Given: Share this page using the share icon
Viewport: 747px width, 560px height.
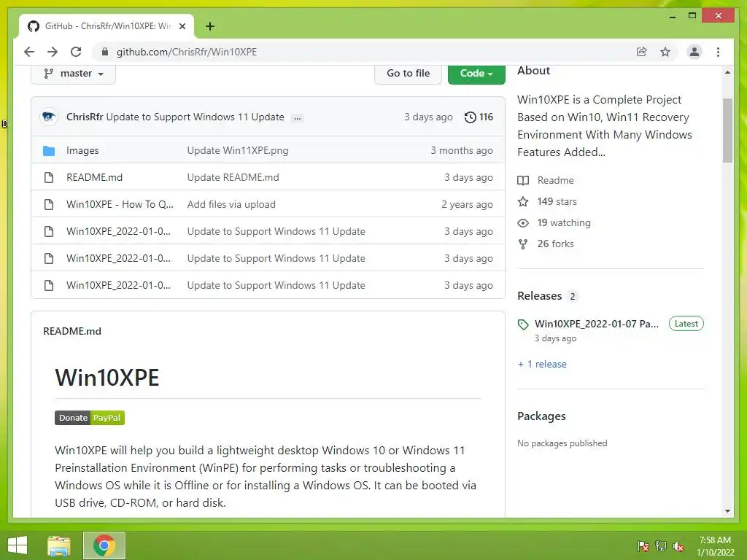Looking at the screenshot, I should tap(642, 52).
